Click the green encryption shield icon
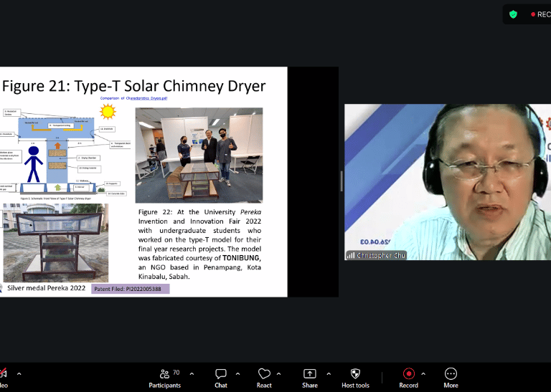551x392 pixels. 514,14
